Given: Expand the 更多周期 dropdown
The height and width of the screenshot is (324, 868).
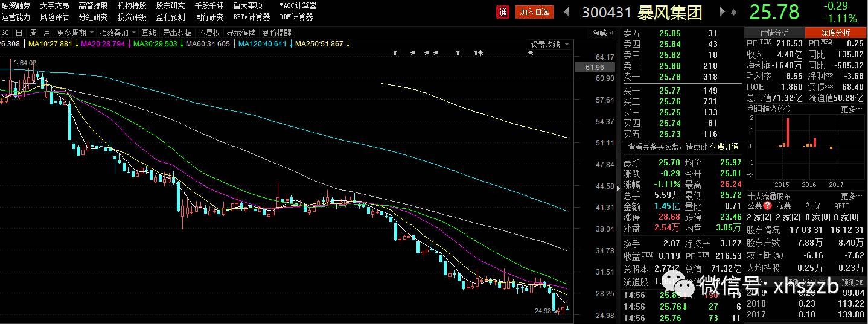Looking at the screenshot, I should click(x=75, y=33).
